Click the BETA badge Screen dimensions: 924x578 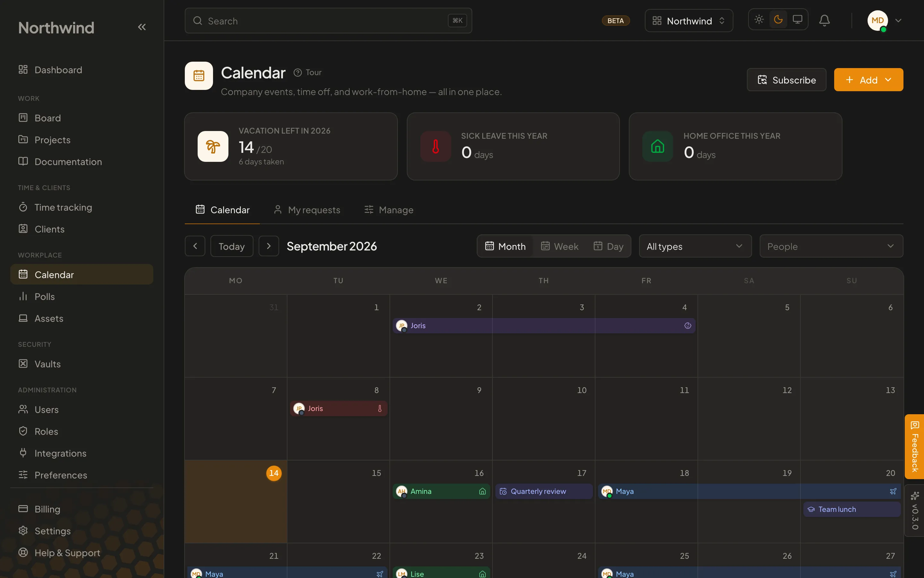tap(615, 21)
